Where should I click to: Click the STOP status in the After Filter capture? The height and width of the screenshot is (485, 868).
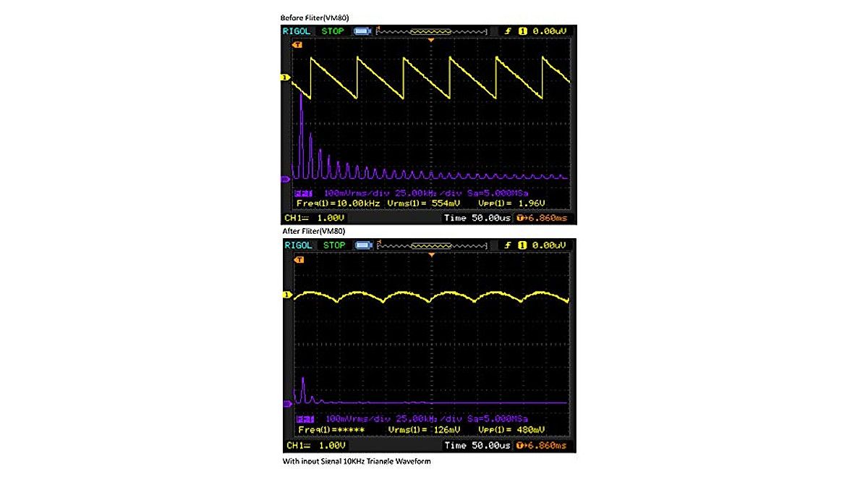click(x=333, y=245)
